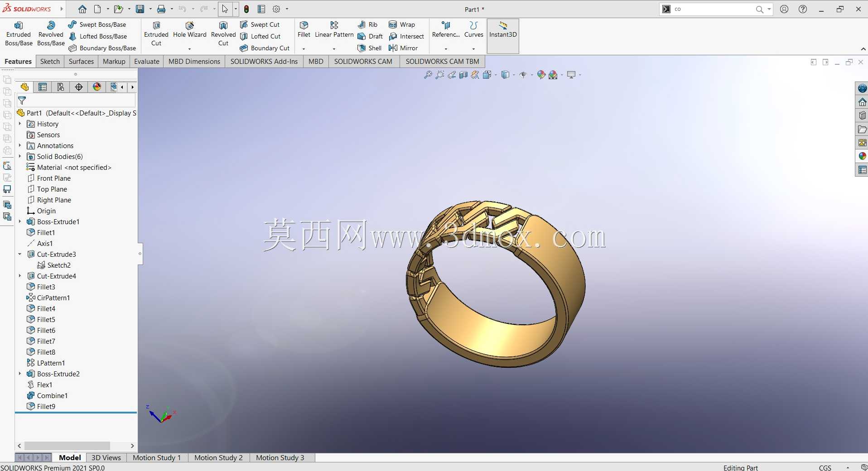Click the Save toolbar icon
Image resolution: width=868 pixels, height=471 pixels.
[x=140, y=9]
